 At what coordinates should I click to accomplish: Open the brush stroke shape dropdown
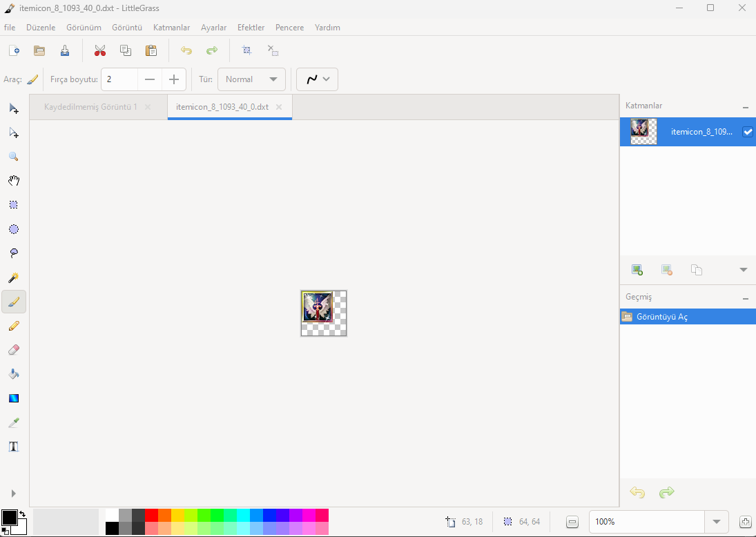pyautogui.click(x=317, y=79)
